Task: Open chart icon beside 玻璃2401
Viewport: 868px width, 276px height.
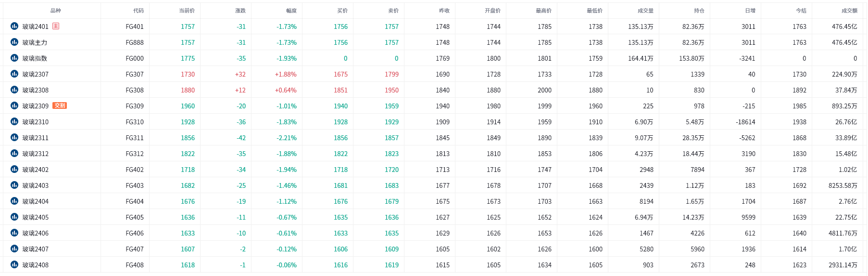Action: [x=14, y=26]
